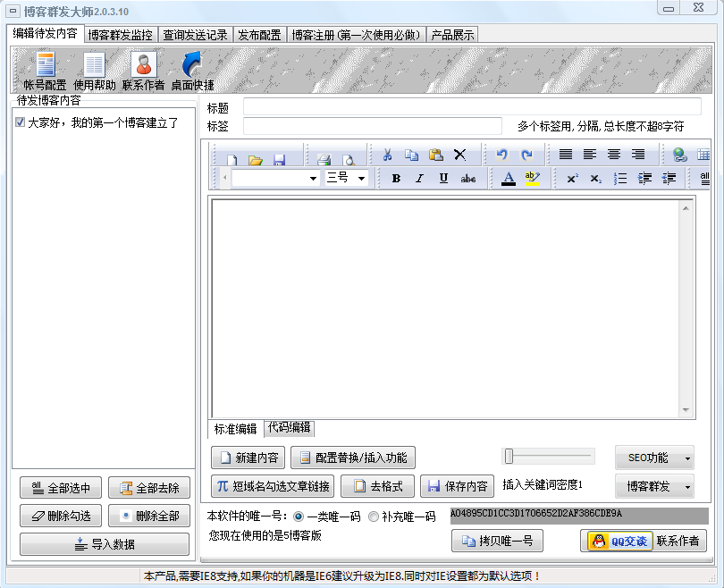The height and width of the screenshot is (588, 724).
Task: Click the print icon in editor toolbar
Action: pos(324,159)
